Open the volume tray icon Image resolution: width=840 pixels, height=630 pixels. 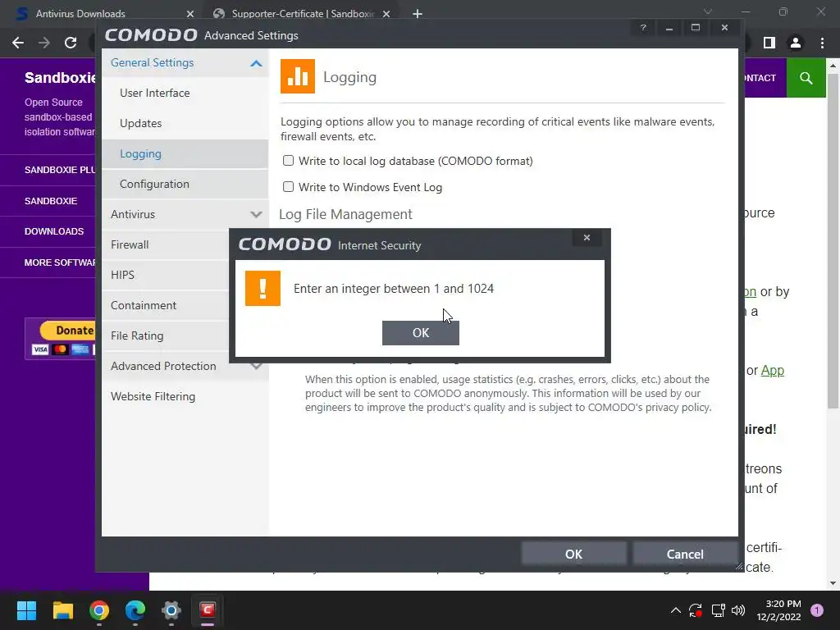pos(738,610)
